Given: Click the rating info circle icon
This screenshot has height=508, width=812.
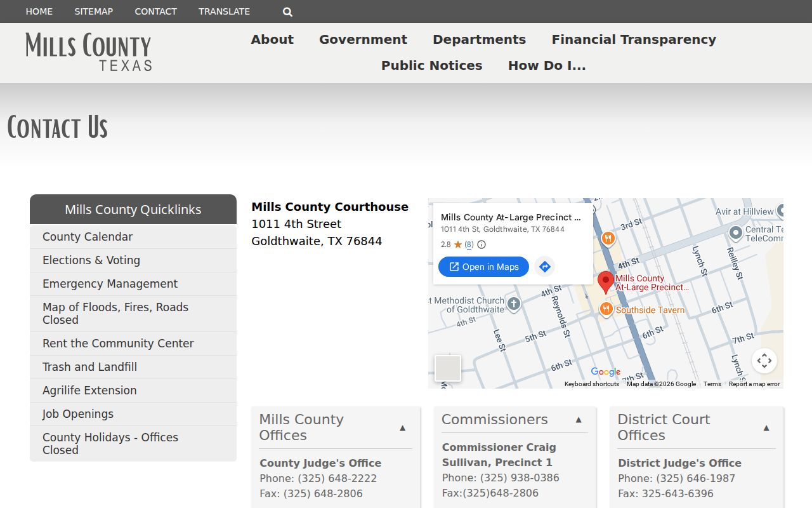Looking at the screenshot, I should pyautogui.click(x=481, y=244).
